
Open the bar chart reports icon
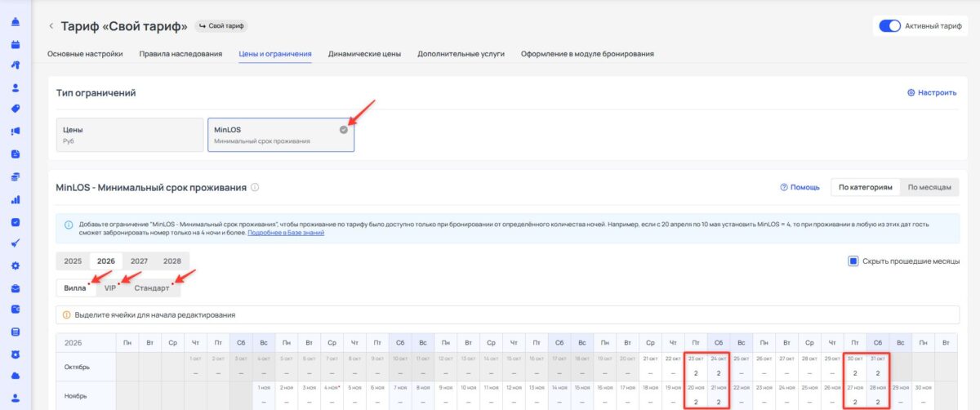tap(16, 198)
